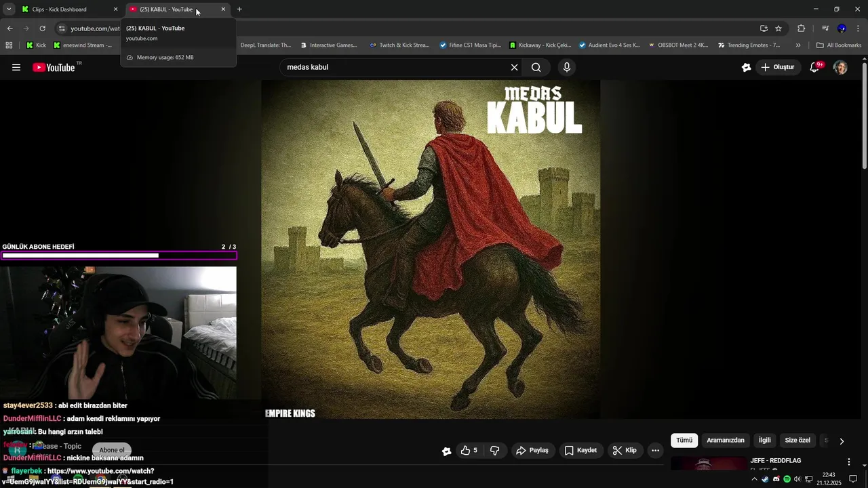Screen dimensions: 868x488
Task: Select the İlgili filter chip
Action: [765, 441]
